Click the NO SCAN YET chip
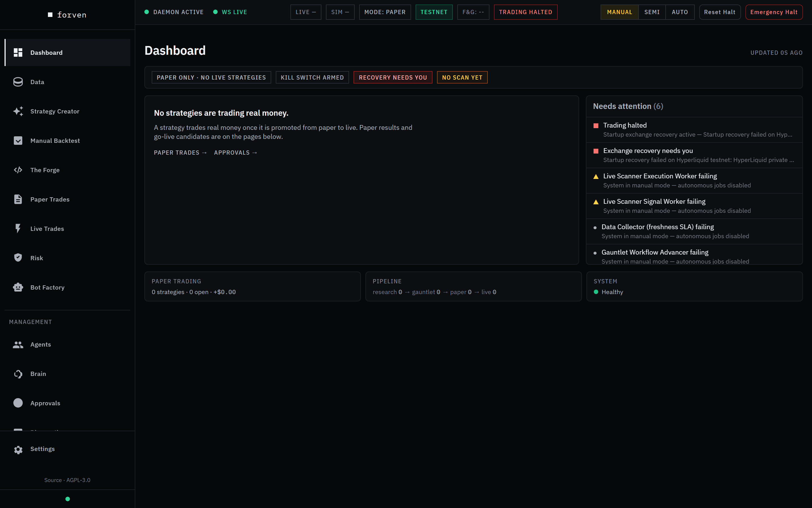 pos(462,77)
